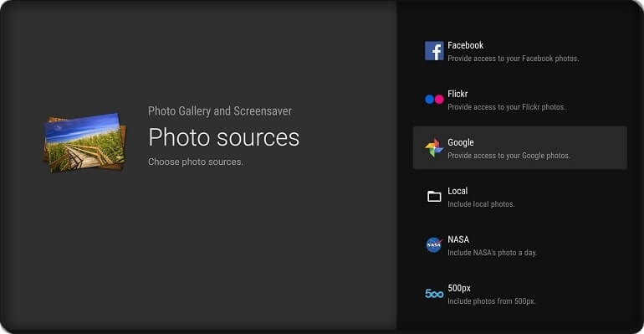This screenshot has width=644, height=334.
Task: Click "Include NASA's photo a day." text
Action: coord(492,252)
